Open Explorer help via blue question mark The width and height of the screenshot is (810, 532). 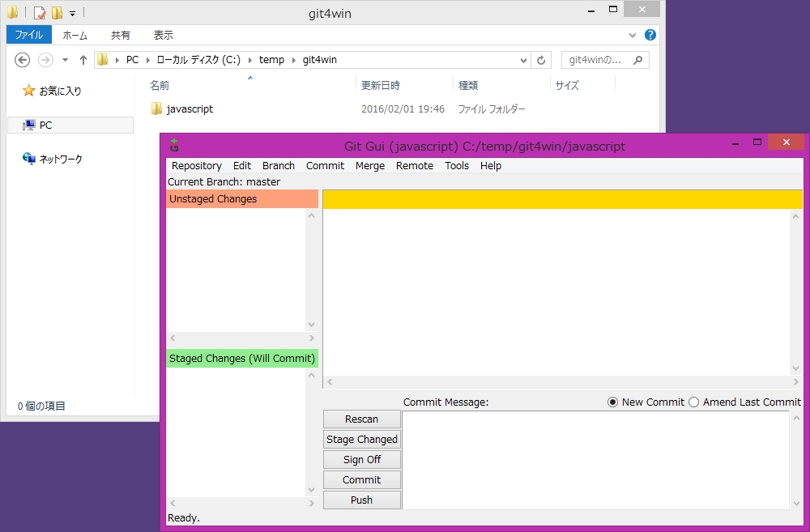pyautogui.click(x=650, y=35)
